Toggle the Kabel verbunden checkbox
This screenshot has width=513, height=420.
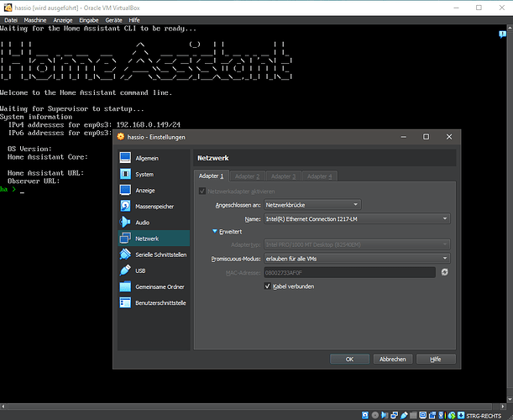(267, 286)
